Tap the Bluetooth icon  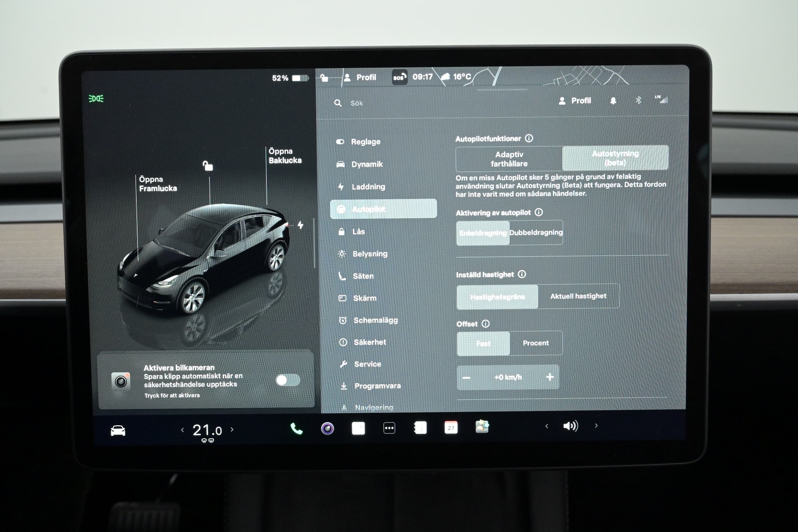pyautogui.click(x=638, y=100)
